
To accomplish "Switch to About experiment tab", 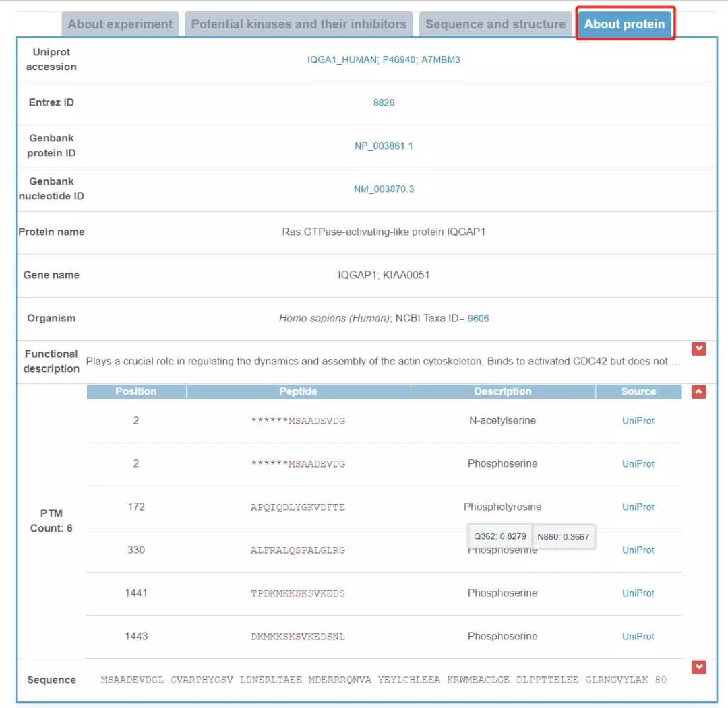I will pos(120,24).
